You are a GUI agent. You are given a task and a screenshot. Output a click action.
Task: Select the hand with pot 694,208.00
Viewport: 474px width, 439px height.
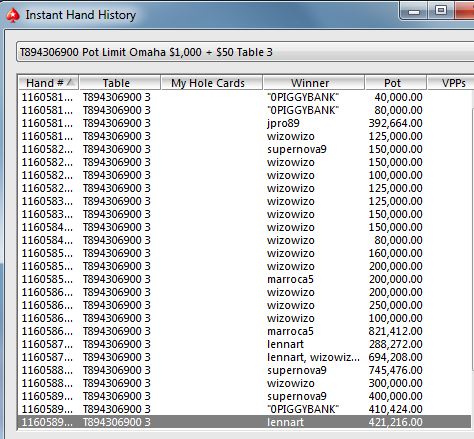click(245, 357)
